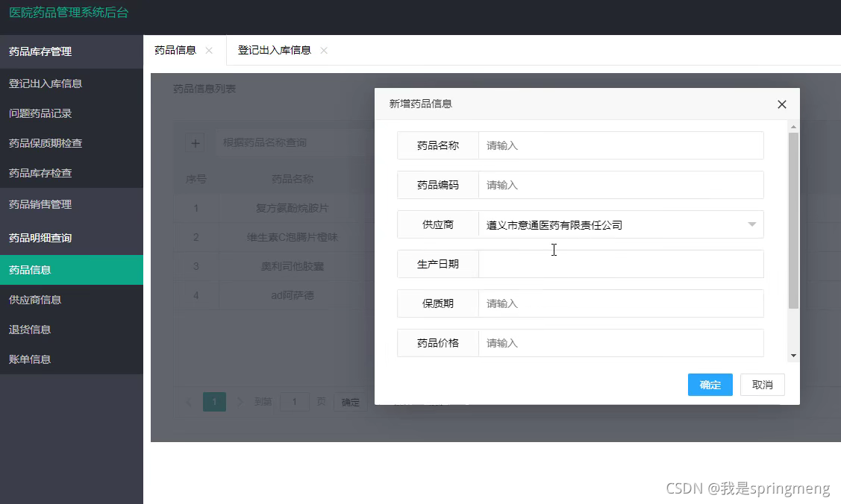Image resolution: width=841 pixels, height=504 pixels.
Task: Click the plus icon to add drug
Action: [196, 143]
